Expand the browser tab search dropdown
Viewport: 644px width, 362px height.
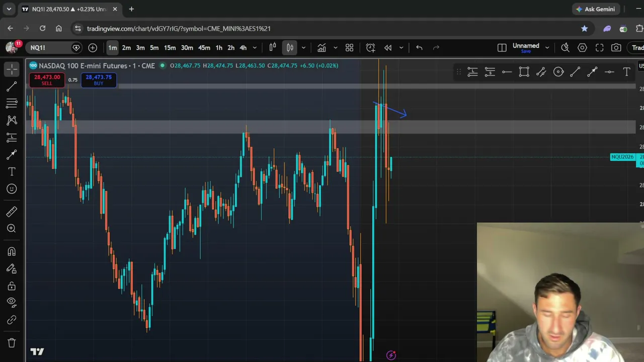9,9
